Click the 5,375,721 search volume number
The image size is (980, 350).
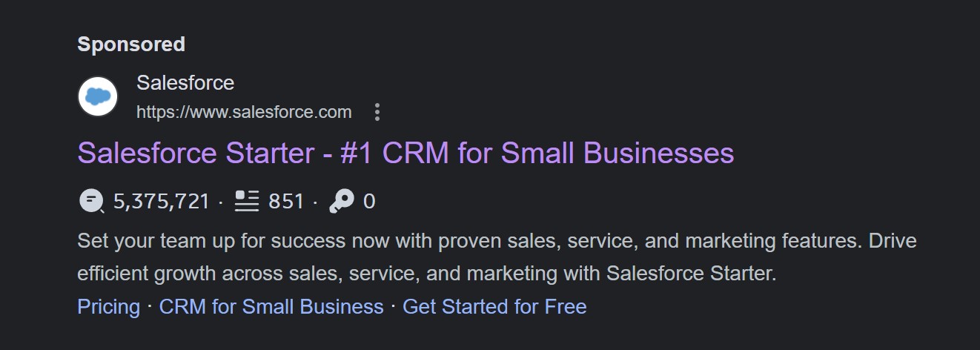pos(162,201)
